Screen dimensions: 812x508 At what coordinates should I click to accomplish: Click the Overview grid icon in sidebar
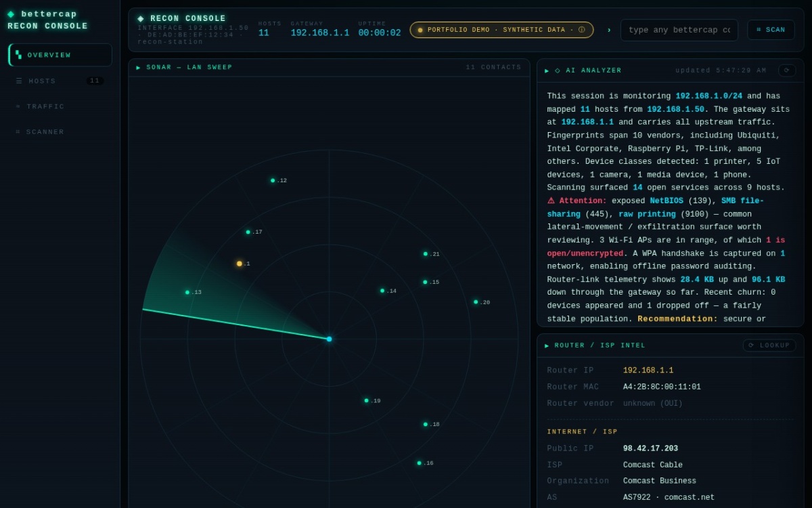pos(19,55)
